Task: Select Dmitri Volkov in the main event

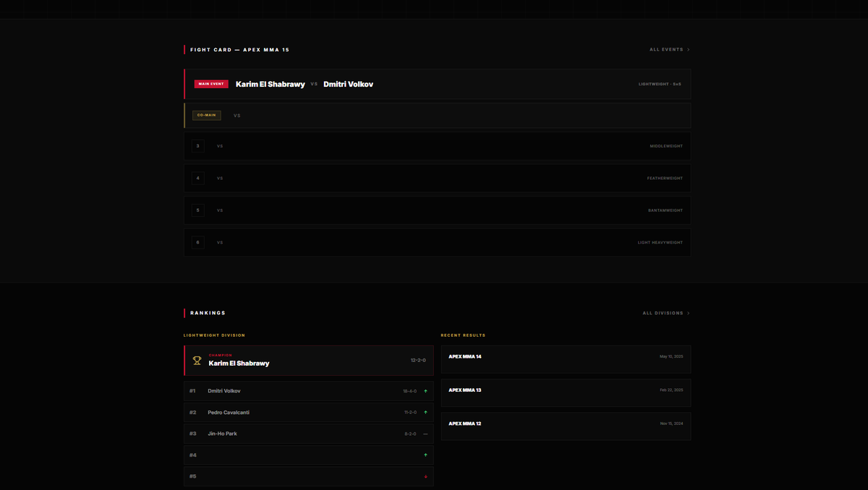Action: pyautogui.click(x=349, y=85)
